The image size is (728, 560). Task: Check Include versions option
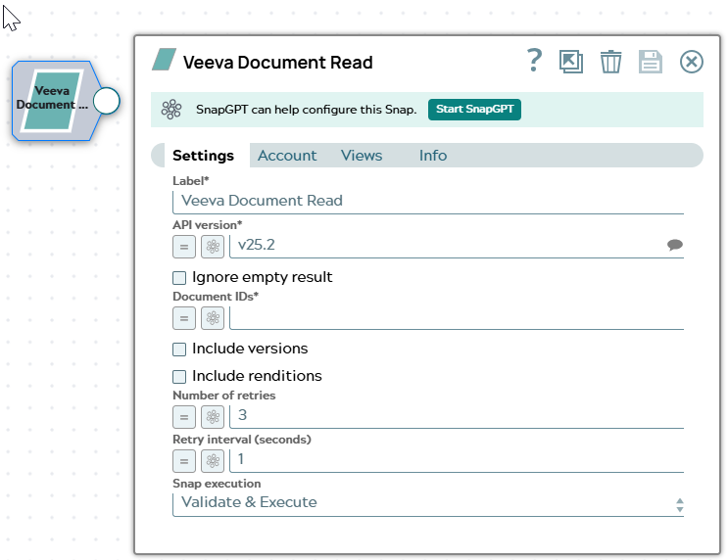179,350
